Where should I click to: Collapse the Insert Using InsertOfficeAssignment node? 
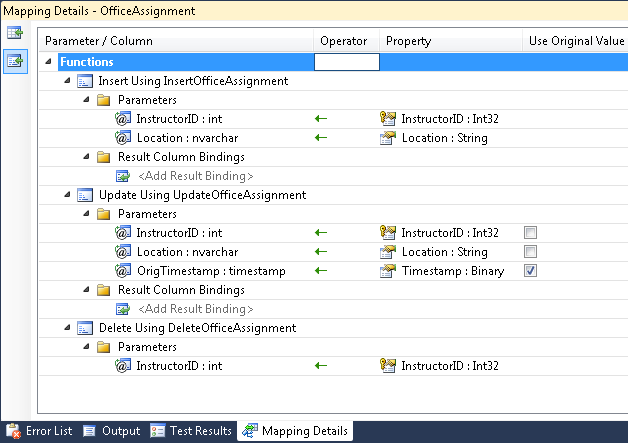67,81
